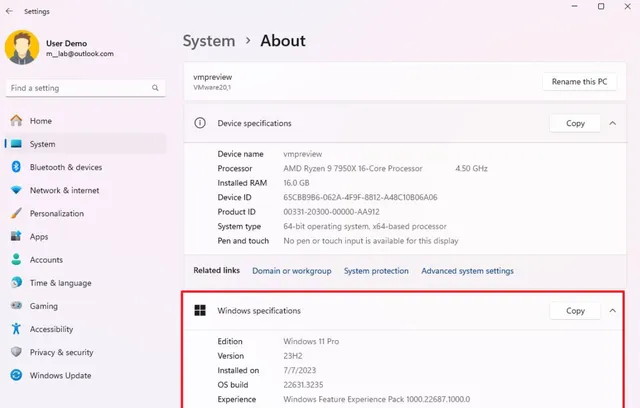
Task: Open Gaming settings
Action: [85, 306]
